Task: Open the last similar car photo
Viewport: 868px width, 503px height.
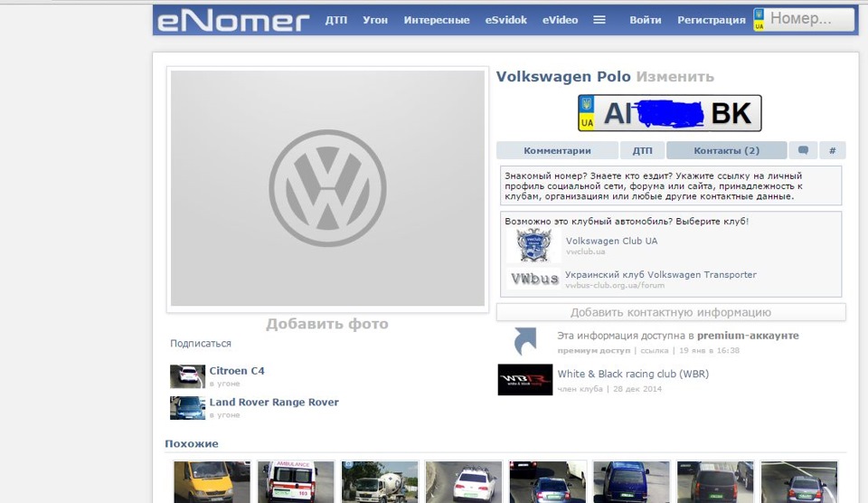Action: (x=798, y=482)
